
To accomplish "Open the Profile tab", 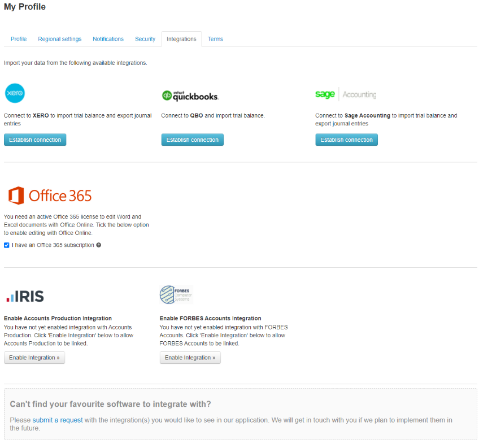I will coord(19,39).
